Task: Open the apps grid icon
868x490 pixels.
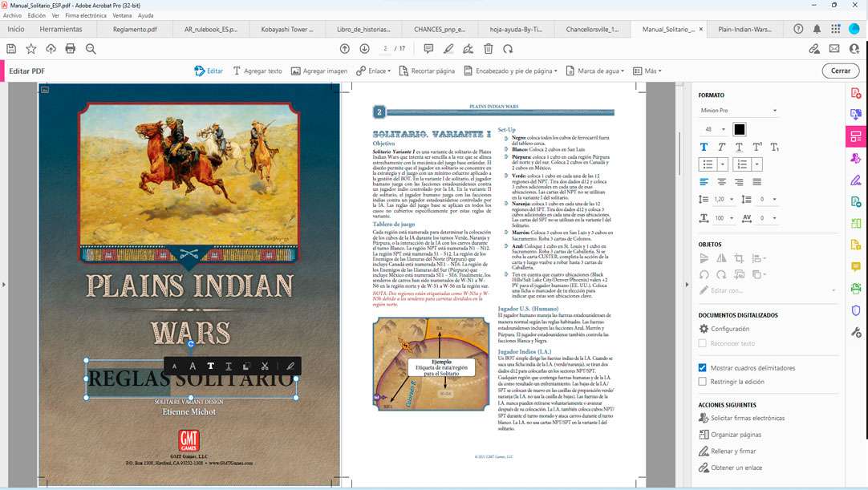Action: pyautogui.click(x=835, y=29)
